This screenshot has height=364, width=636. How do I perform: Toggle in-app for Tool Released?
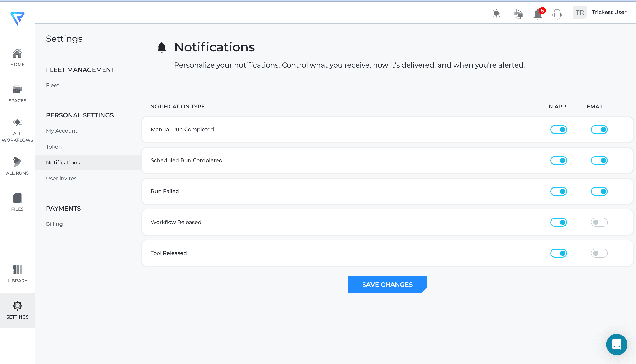tap(558, 253)
